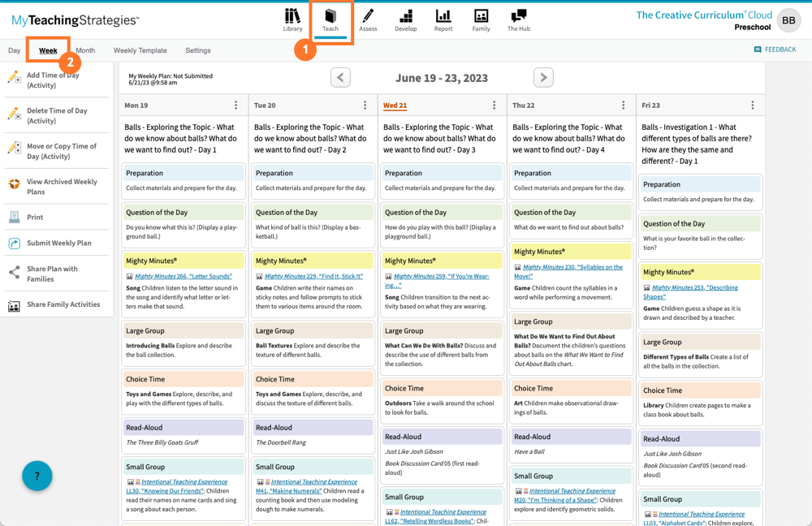Click the Print icon in sidebar

point(15,218)
